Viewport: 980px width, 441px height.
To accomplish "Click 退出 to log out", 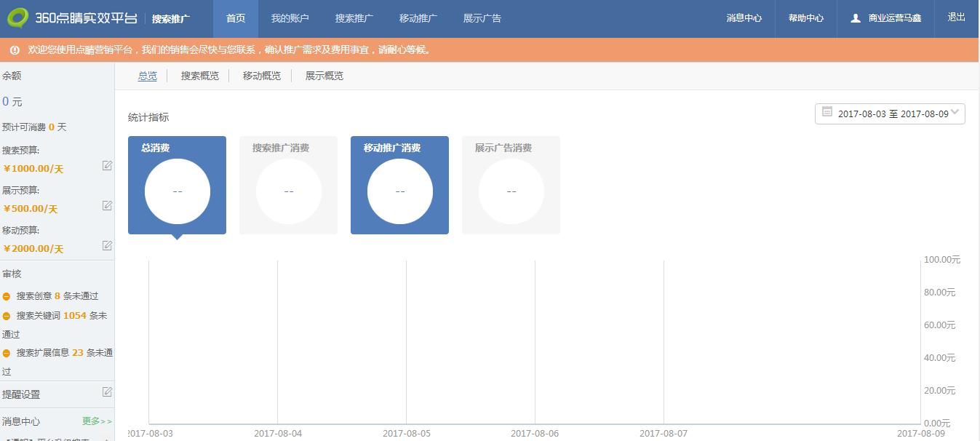I will coord(957,17).
